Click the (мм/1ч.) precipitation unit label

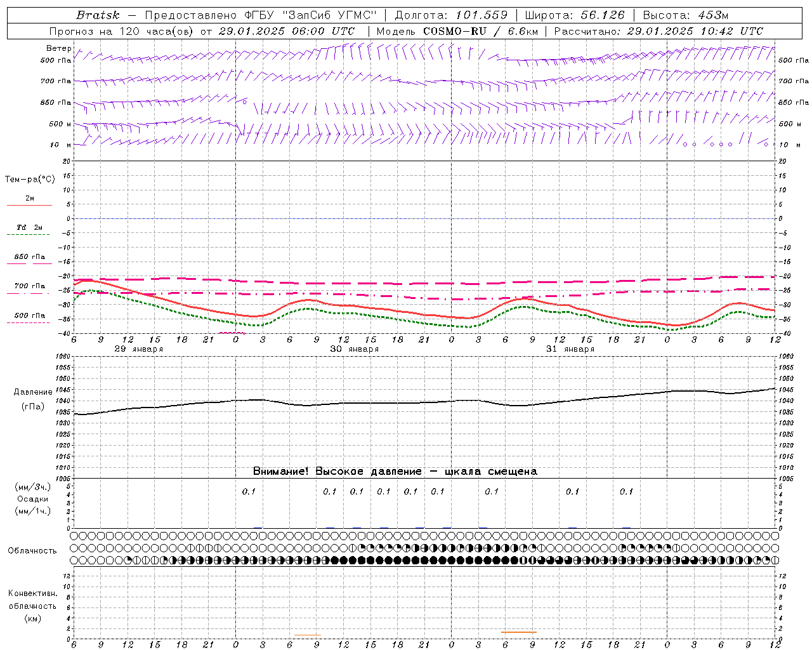pyautogui.click(x=33, y=511)
